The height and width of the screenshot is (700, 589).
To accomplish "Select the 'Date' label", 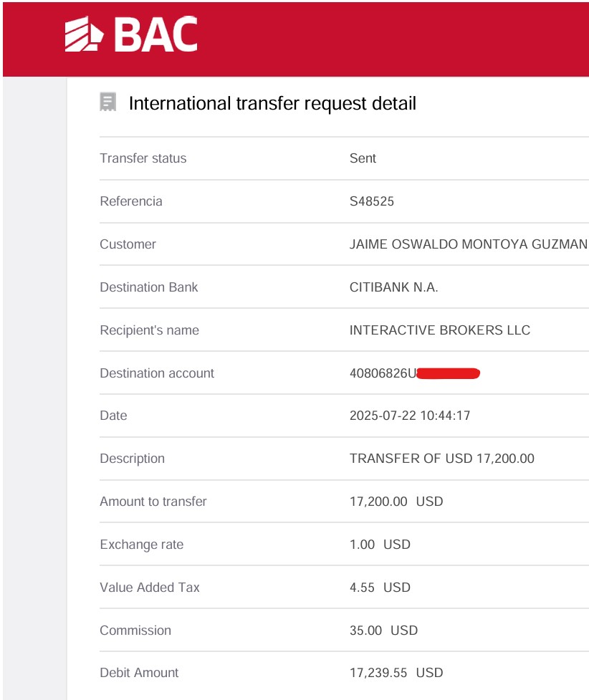I will [x=113, y=416].
